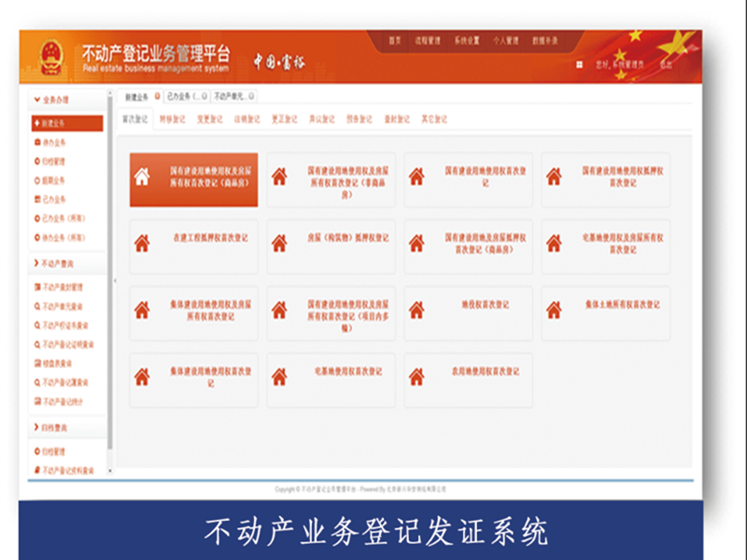This screenshot has height=560, width=747.
Task: Click house icon on 在建工程抵押权首次登记 tile
Action: (142, 243)
